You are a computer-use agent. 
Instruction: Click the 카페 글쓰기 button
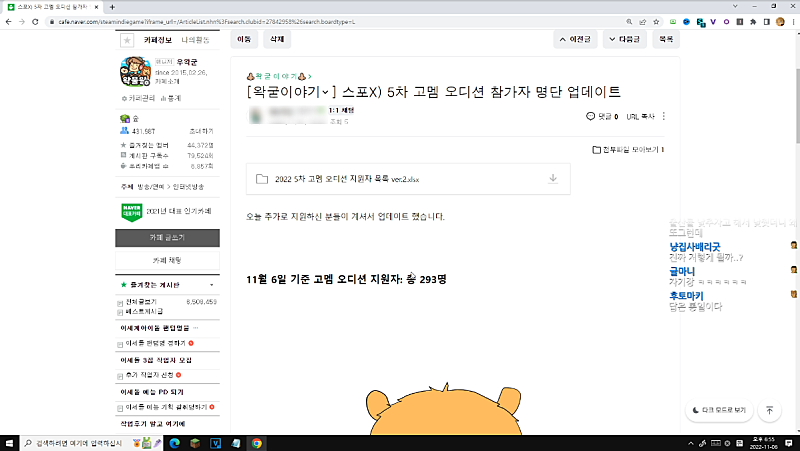(167, 238)
